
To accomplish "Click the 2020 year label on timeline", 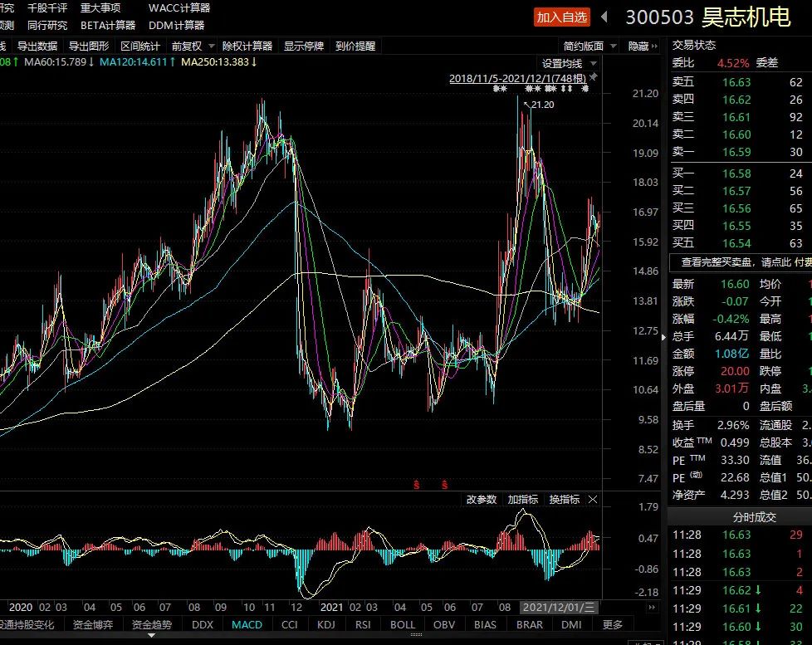I will coord(21,607).
